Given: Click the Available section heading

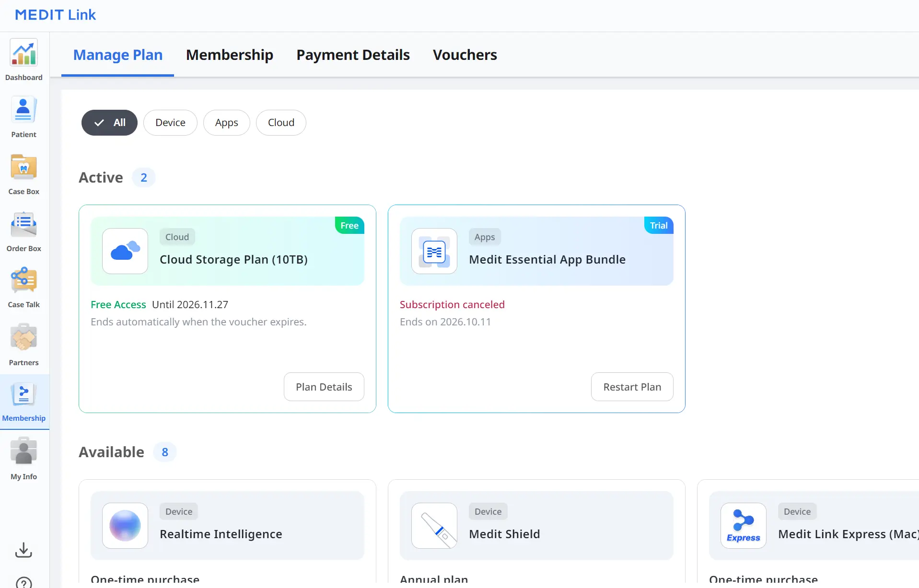Looking at the screenshot, I should coord(112,452).
